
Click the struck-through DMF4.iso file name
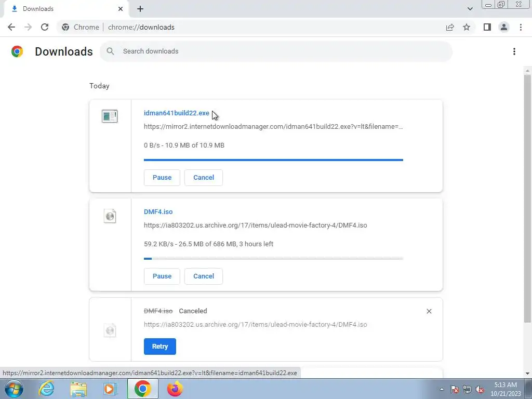(x=158, y=311)
